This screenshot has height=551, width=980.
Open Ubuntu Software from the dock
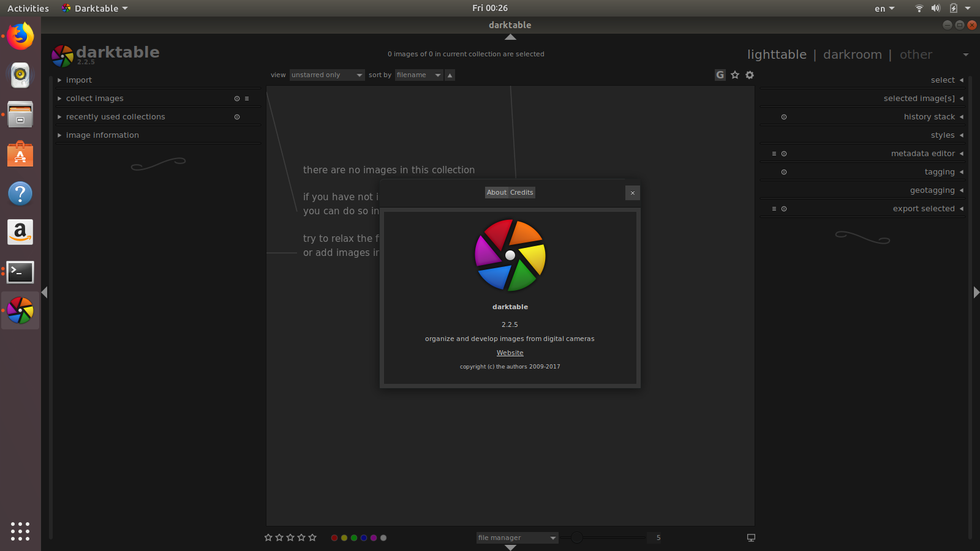pyautogui.click(x=20, y=154)
